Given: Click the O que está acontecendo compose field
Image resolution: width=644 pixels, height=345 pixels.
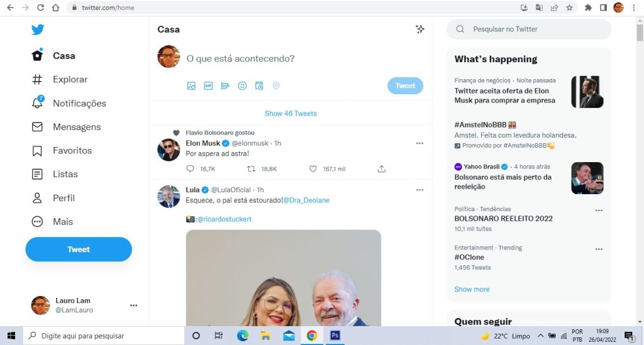Looking at the screenshot, I should tap(240, 58).
